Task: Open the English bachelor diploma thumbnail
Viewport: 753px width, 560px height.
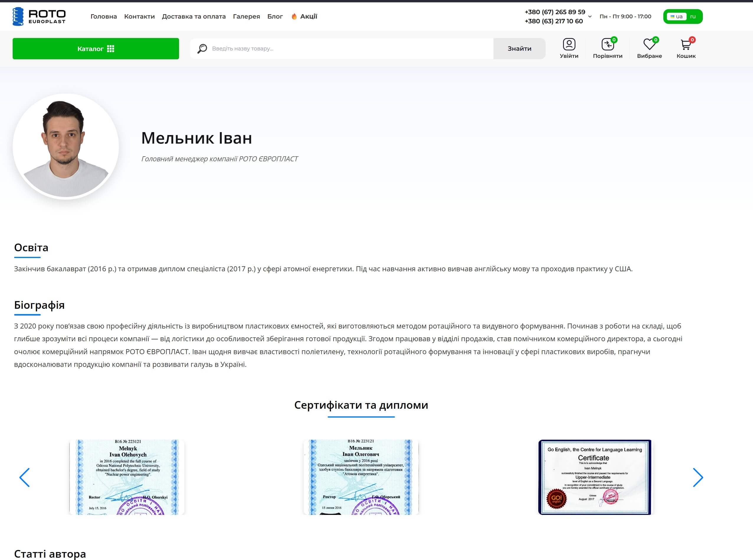Action: click(x=127, y=477)
